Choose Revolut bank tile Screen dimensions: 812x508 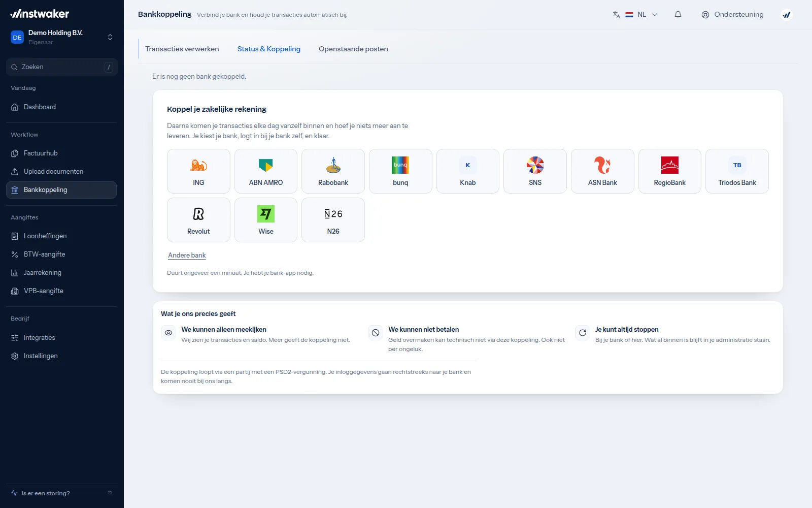198,220
